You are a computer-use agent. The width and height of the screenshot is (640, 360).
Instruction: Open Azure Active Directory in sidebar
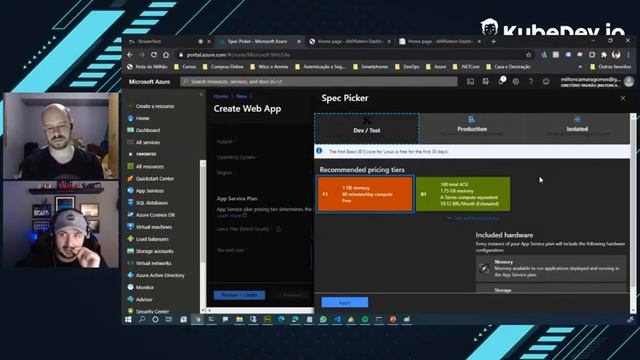(x=160, y=275)
